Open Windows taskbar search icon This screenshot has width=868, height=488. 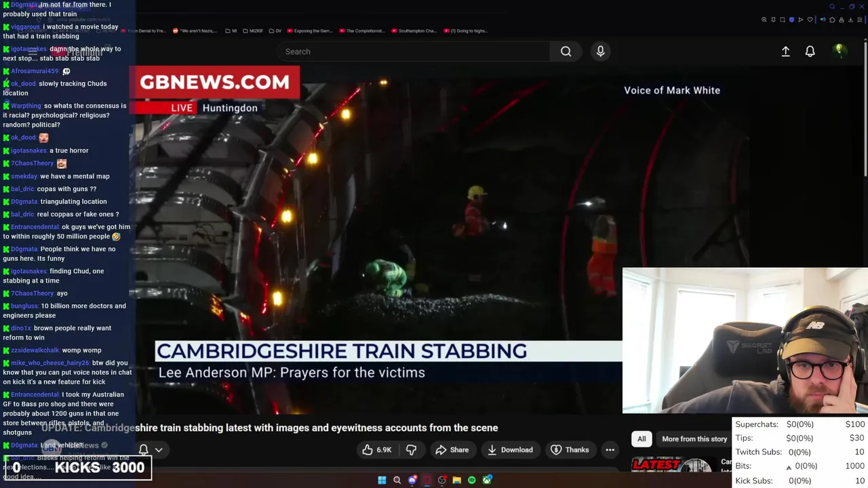pos(397,480)
